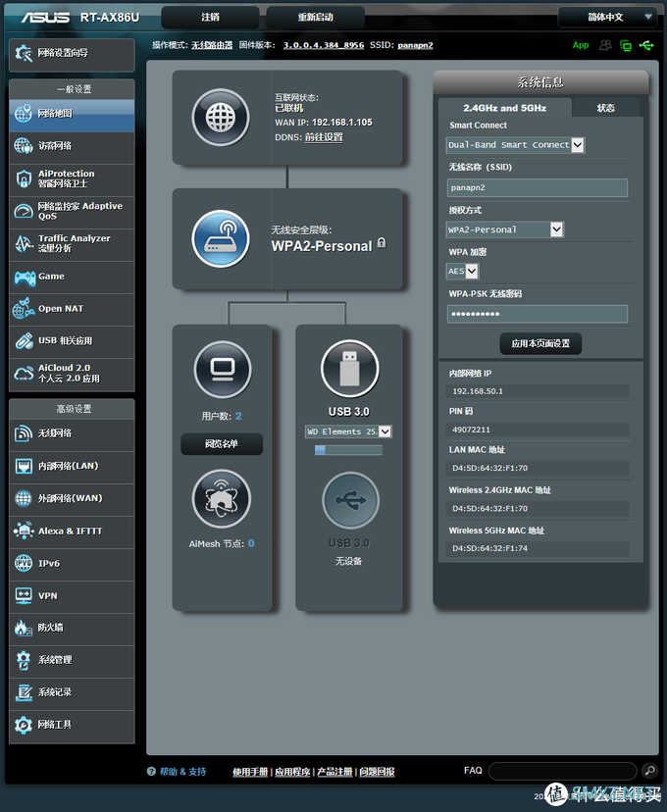Screen dimensions: 667x812
Task: Click the SSID panapn2 input field
Action: (537, 187)
